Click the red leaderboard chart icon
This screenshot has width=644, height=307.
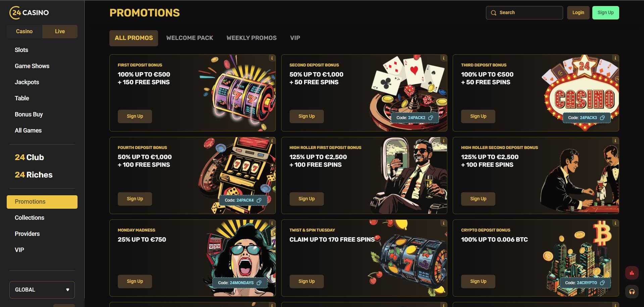pos(632,273)
